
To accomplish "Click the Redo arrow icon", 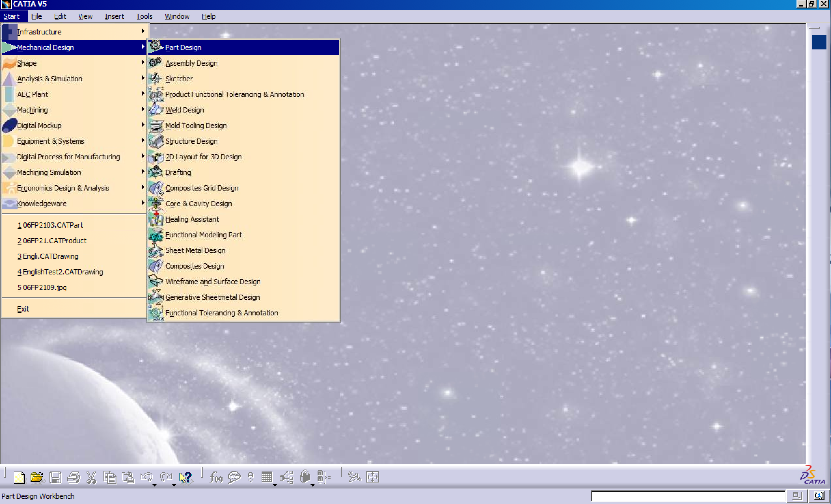I will pyautogui.click(x=166, y=477).
